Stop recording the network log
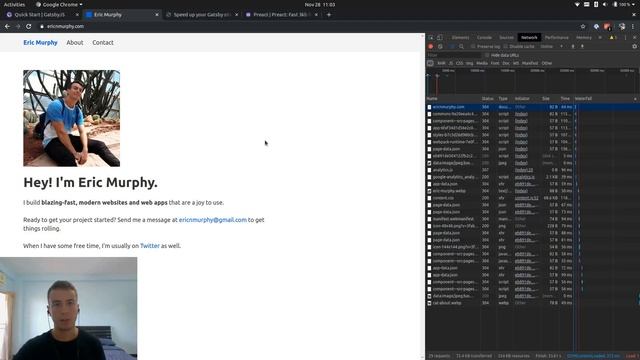This screenshot has width=640, height=360. pos(431,47)
